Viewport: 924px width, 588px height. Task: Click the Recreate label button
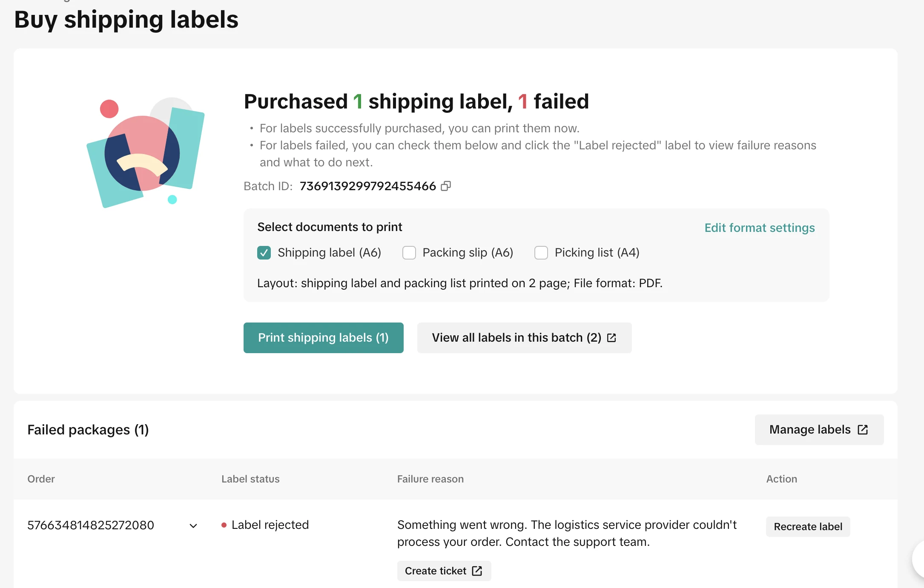[x=808, y=527]
